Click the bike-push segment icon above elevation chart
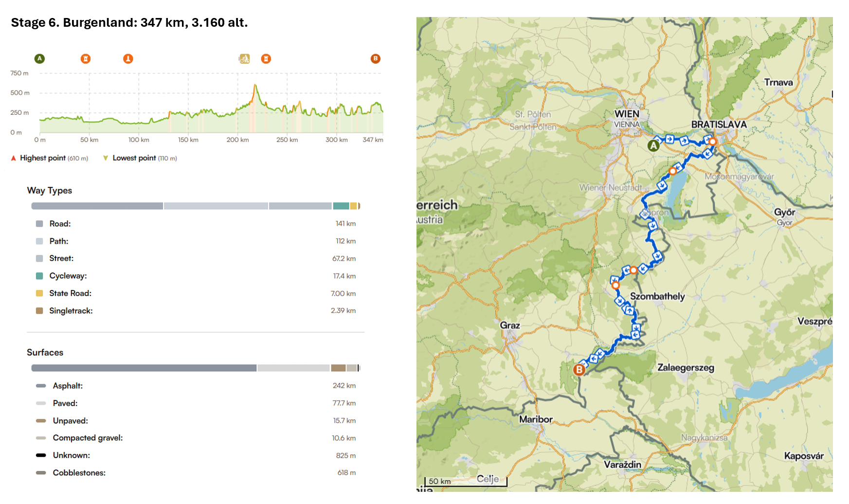Image resolution: width=849 pixels, height=504 pixels. 244,59
